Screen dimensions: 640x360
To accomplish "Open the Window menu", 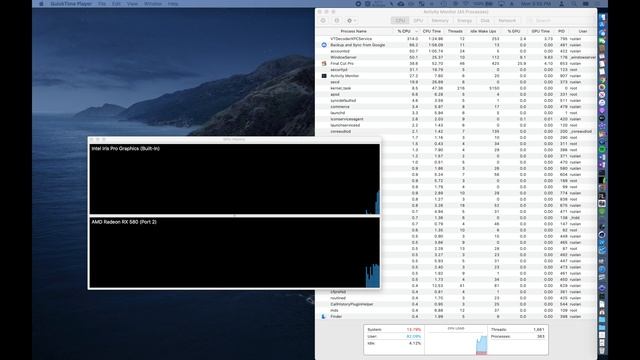I will 153,4.
